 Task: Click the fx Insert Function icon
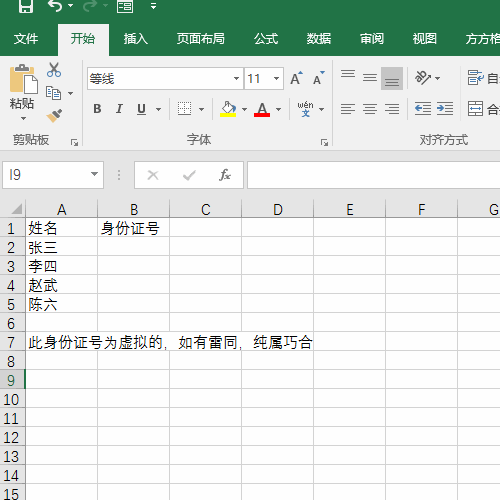pos(225,175)
